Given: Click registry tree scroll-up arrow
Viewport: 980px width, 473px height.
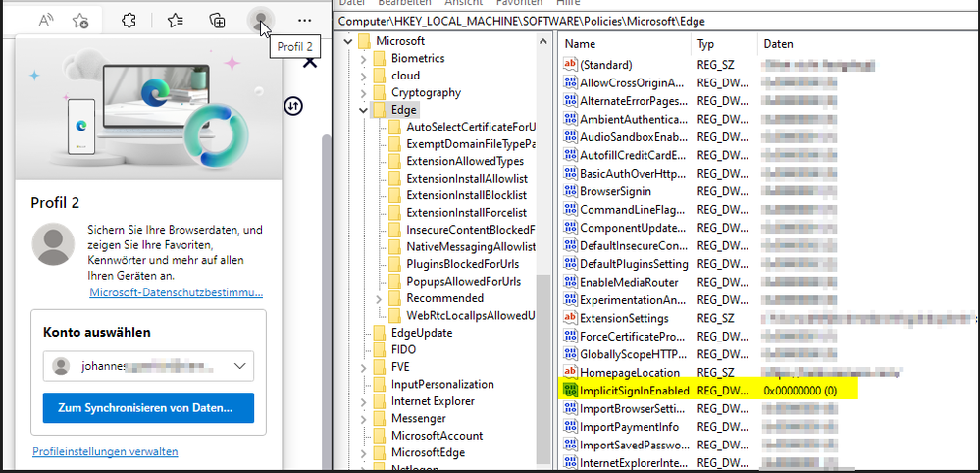Looking at the screenshot, I should [x=544, y=42].
